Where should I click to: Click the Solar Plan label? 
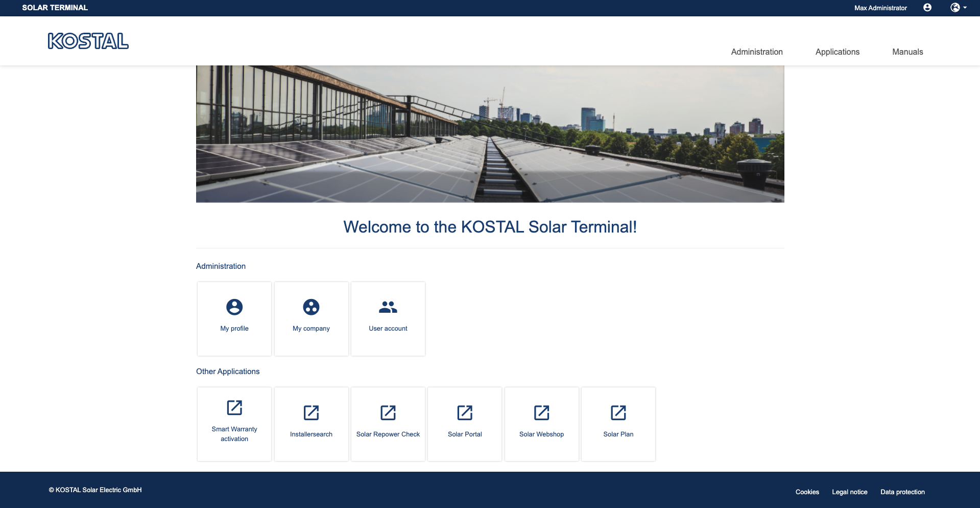tap(618, 434)
